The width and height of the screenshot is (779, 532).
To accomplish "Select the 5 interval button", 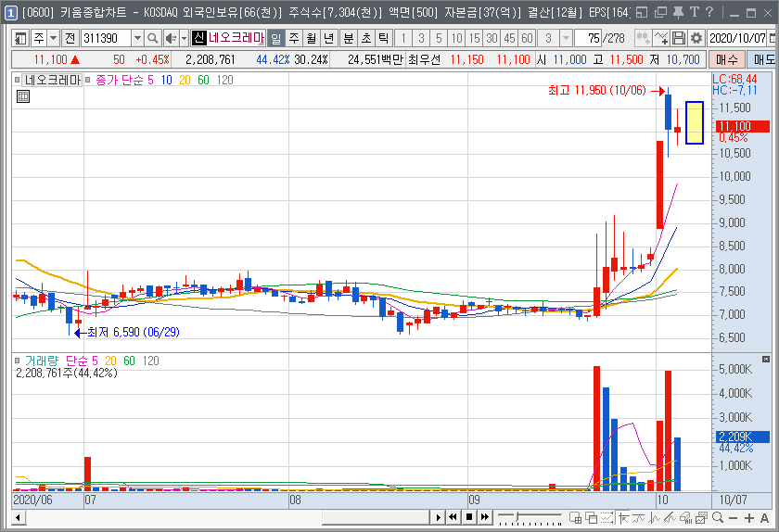I will coord(439,38).
